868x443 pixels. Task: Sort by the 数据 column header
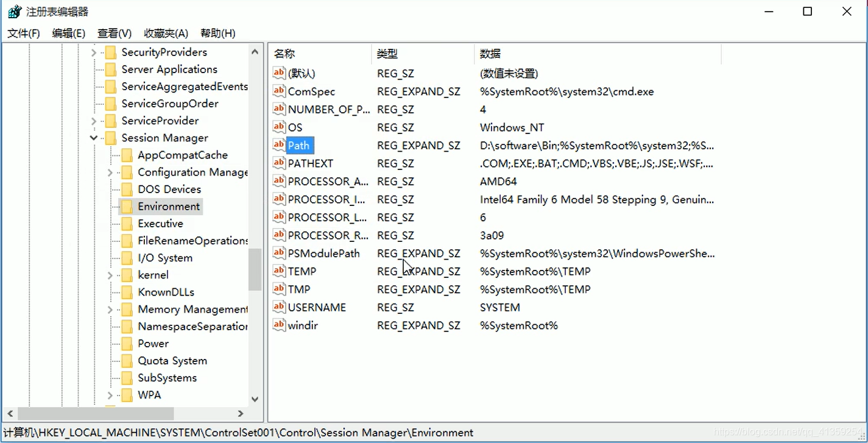point(598,54)
